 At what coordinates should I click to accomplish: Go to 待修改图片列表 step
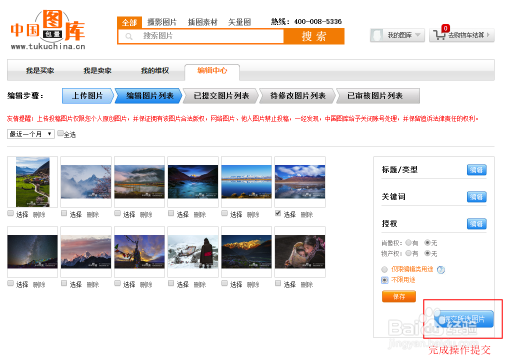298,96
